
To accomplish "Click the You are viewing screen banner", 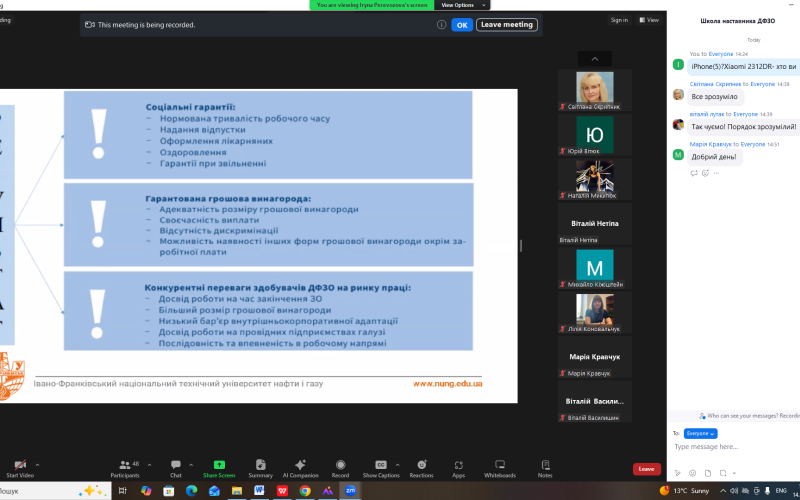I will [372, 5].
